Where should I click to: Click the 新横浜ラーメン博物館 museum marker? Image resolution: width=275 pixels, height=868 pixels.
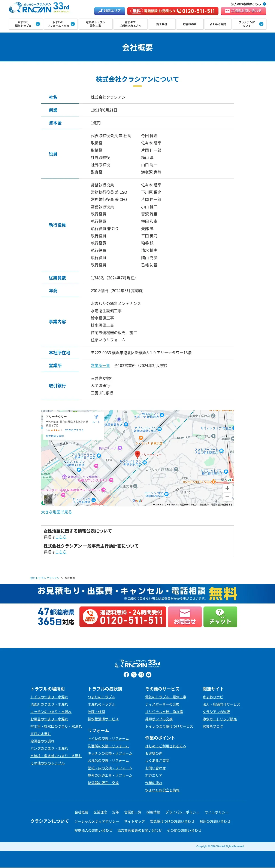coord(64,477)
